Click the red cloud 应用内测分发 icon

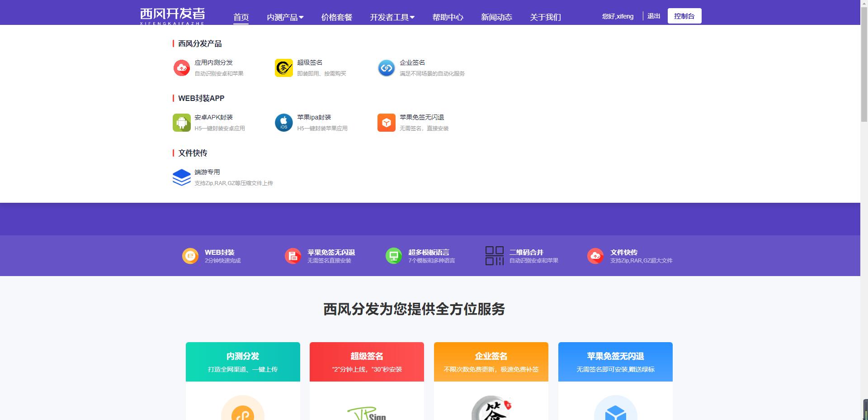181,68
